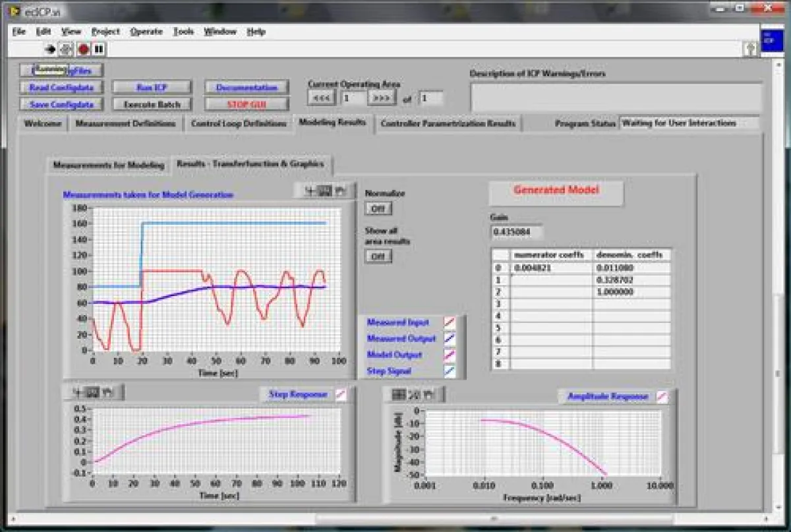Open the context help question mark icon
This screenshot has width=791, height=532.
click(749, 49)
